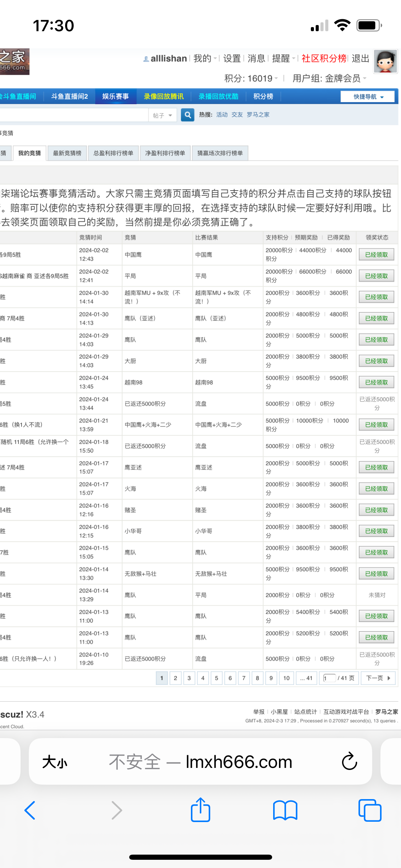Focus the page number input box
This screenshot has width=401, height=868.
(x=329, y=678)
